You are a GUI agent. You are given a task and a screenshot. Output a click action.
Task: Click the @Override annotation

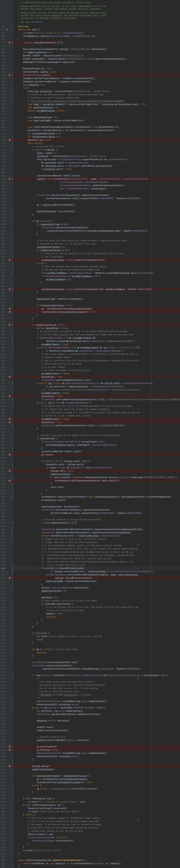click(x=23, y=26)
